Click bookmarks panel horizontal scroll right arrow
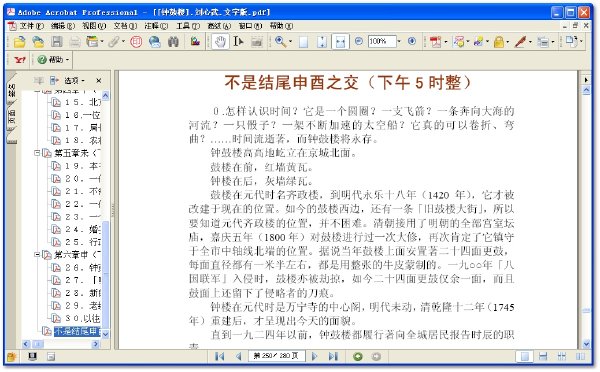Image resolution: width=600 pixels, height=372 pixels. (x=96, y=344)
